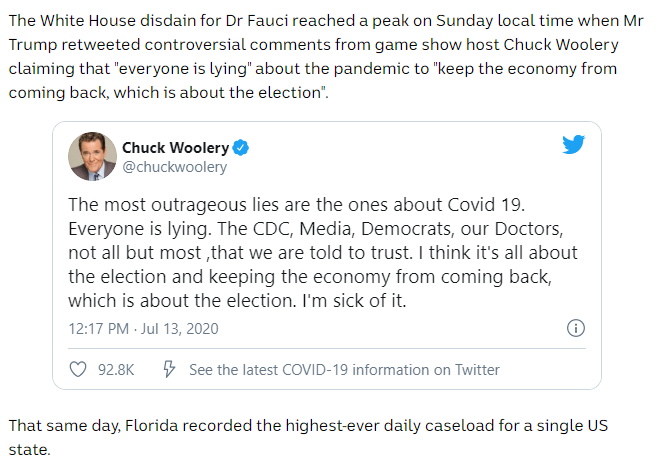
Task: Click the Twitter bird logo
Action: [572, 145]
